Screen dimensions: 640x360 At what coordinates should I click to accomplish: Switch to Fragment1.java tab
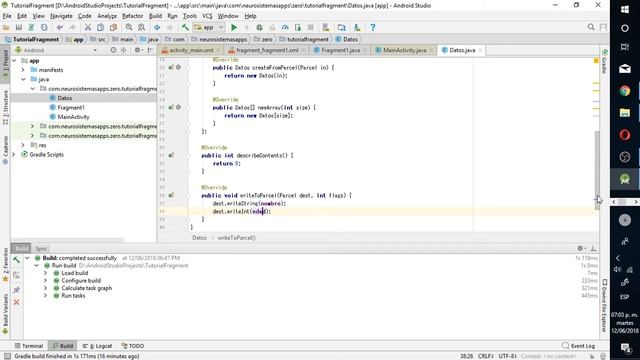[340, 50]
